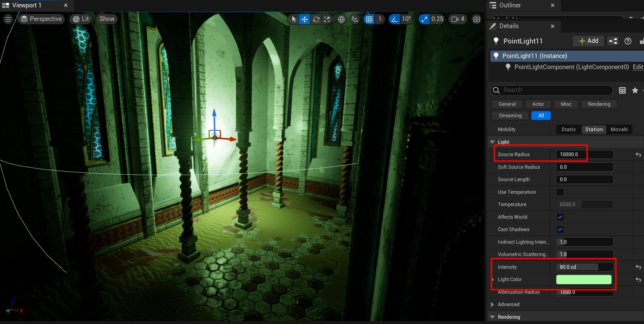The height and width of the screenshot is (324, 644).
Task: Edit Indirect Lighting Intensity field
Action: click(x=584, y=242)
